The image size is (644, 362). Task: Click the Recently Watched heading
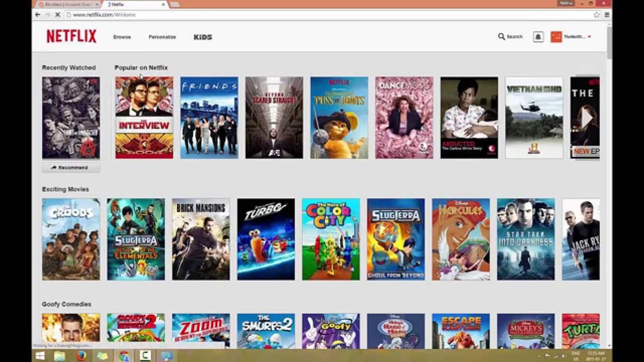pos(68,67)
